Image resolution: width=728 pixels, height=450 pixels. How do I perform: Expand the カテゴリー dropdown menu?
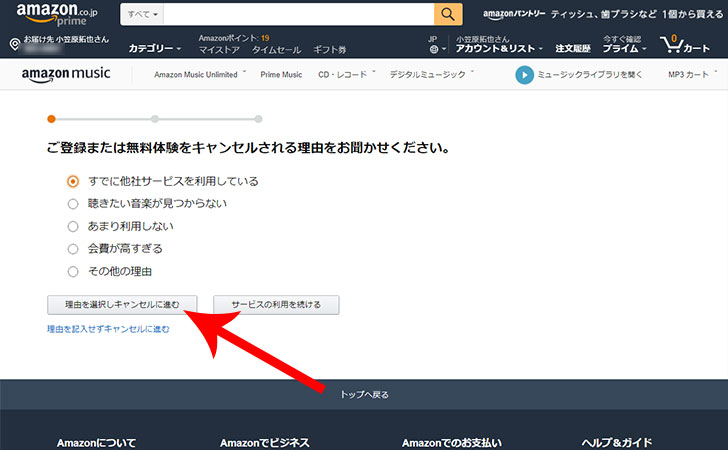[x=154, y=48]
